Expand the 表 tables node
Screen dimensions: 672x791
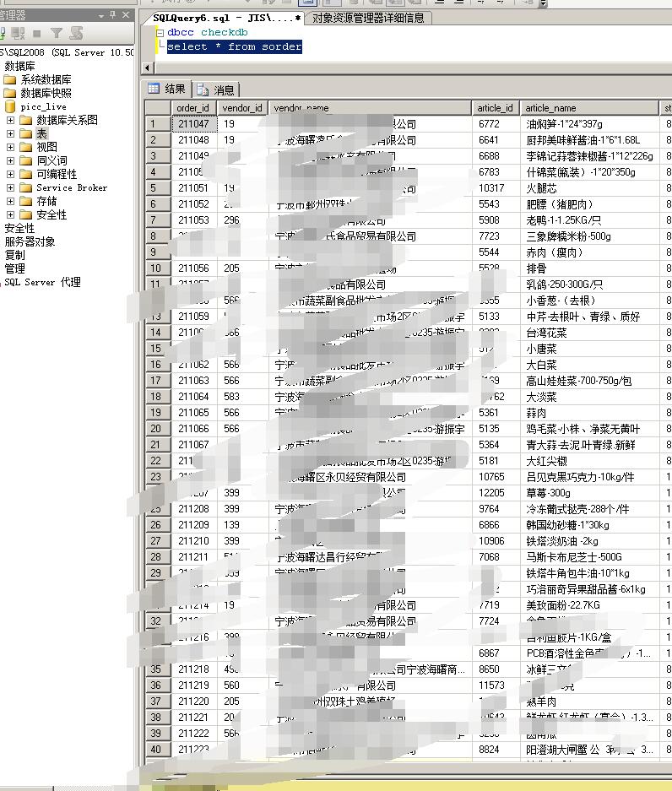tap(10, 133)
